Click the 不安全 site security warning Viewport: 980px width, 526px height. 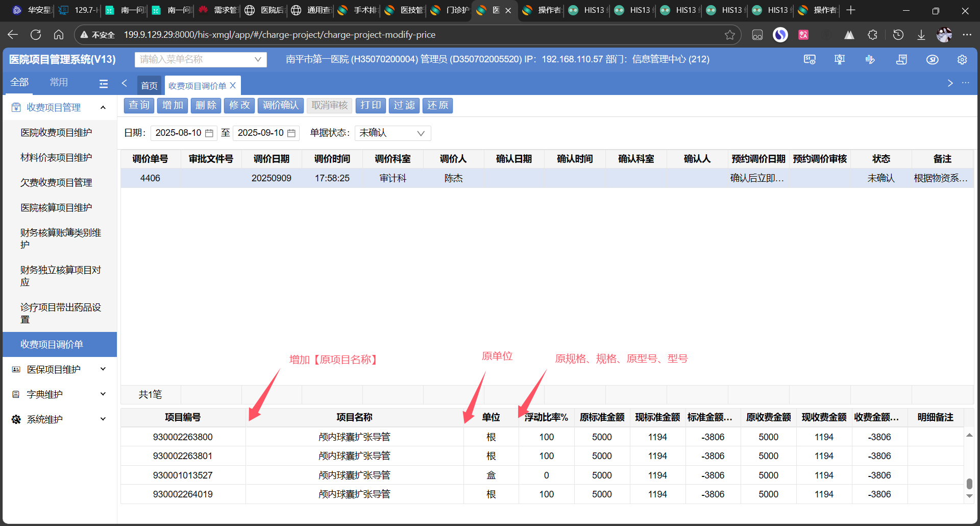tap(97, 35)
